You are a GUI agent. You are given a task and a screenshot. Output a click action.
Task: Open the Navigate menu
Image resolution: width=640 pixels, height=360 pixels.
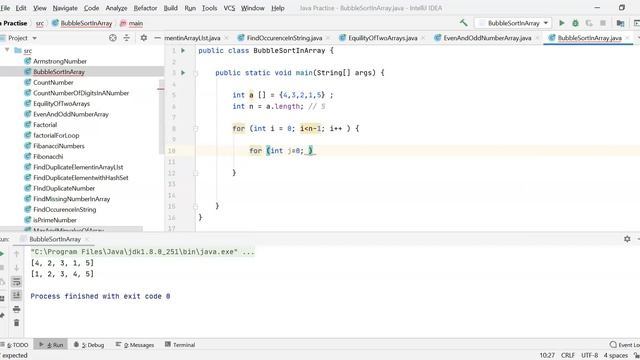(65, 8)
